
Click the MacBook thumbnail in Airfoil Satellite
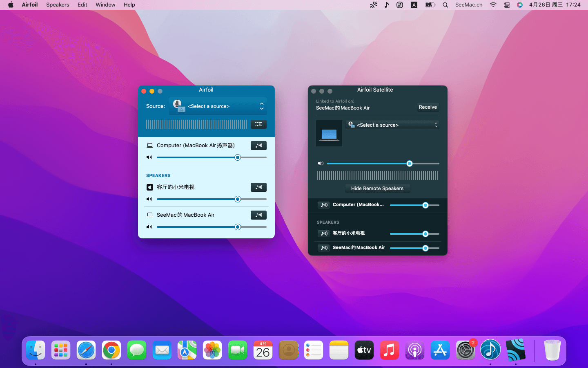click(329, 133)
